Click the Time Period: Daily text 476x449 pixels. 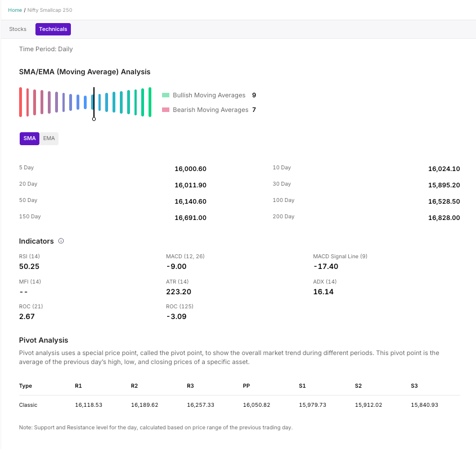46,49
